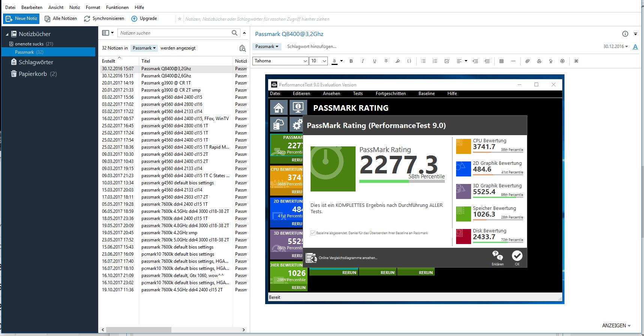Collapse the search panel with the up arrow
Viewport: 644px width, 336px height.
click(245, 33)
